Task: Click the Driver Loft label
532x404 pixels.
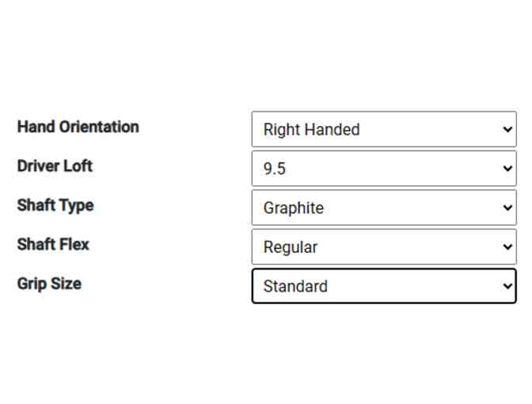Action: click(x=55, y=166)
